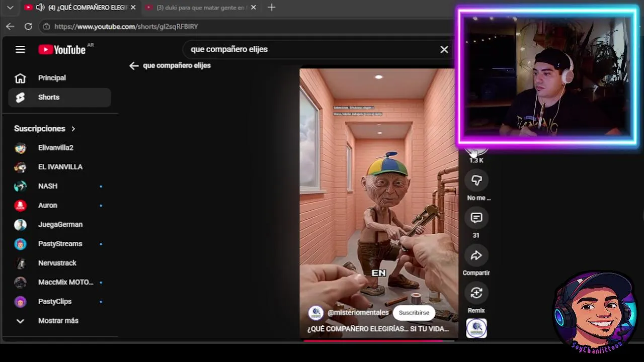Open channel @misteriomentales link
Screen dimensions: 644x362
(358, 313)
